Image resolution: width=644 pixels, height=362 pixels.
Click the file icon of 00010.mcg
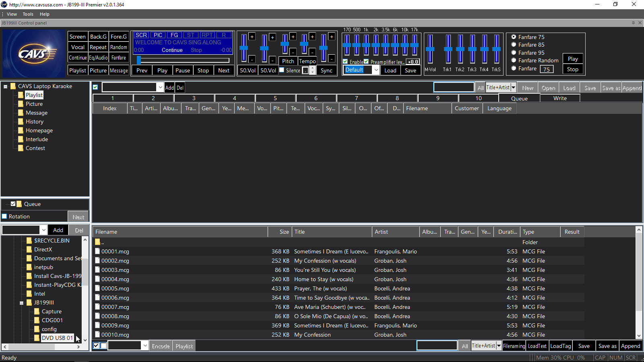pyautogui.click(x=97, y=335)
